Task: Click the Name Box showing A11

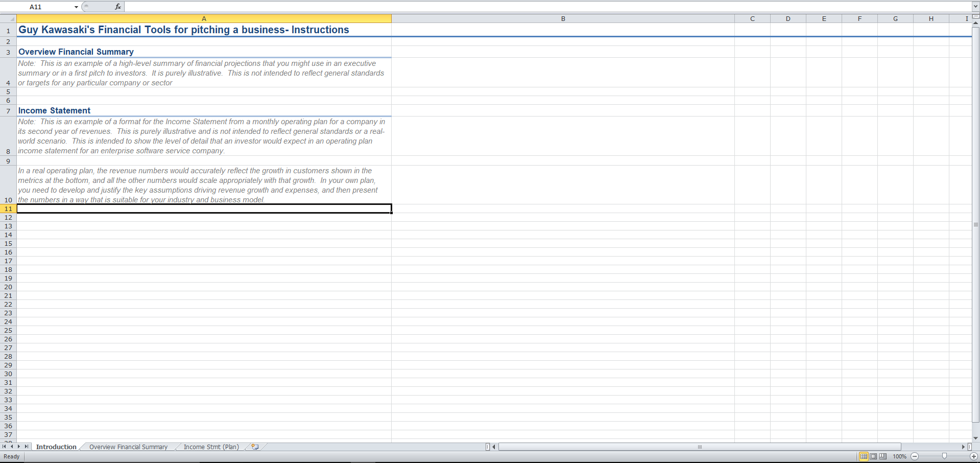Action: [x=36, y=7]
